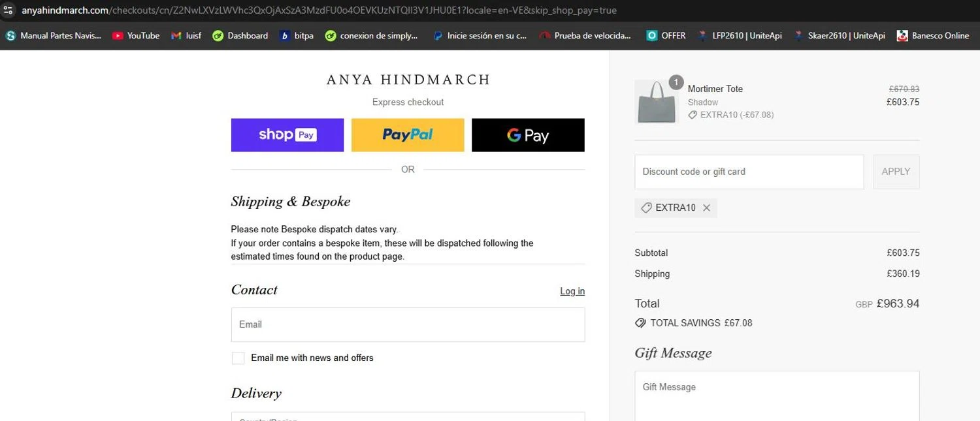Pay with PayPal express checkout

point(408,135)
